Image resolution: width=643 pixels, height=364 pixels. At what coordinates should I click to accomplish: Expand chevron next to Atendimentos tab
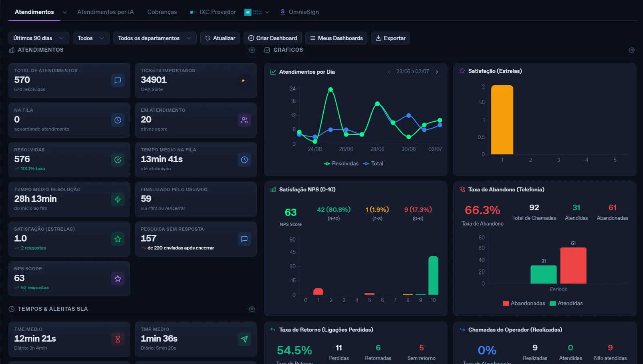coord(65,12)
